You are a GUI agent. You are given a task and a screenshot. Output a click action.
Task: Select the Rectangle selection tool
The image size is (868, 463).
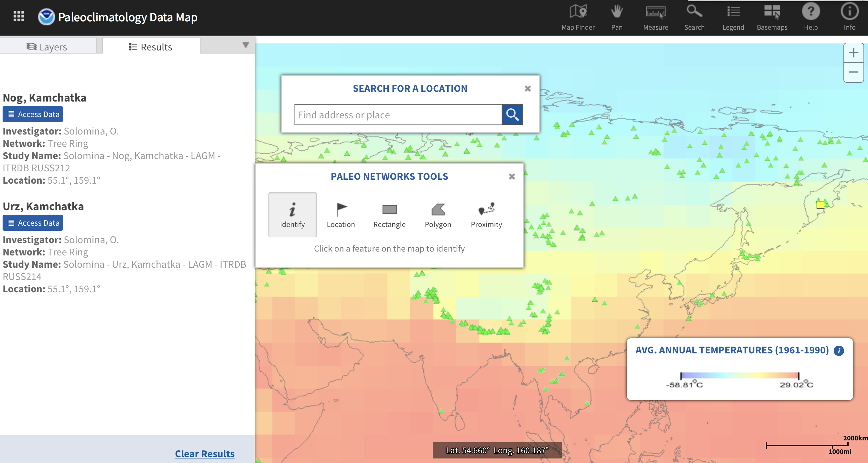pos(389,214)
